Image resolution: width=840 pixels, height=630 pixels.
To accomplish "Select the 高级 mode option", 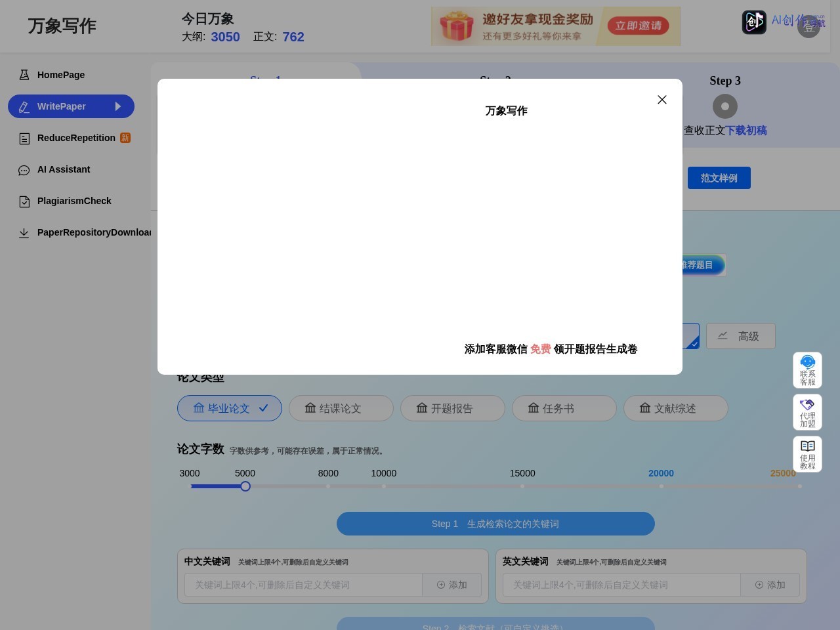I will [741, 336].
